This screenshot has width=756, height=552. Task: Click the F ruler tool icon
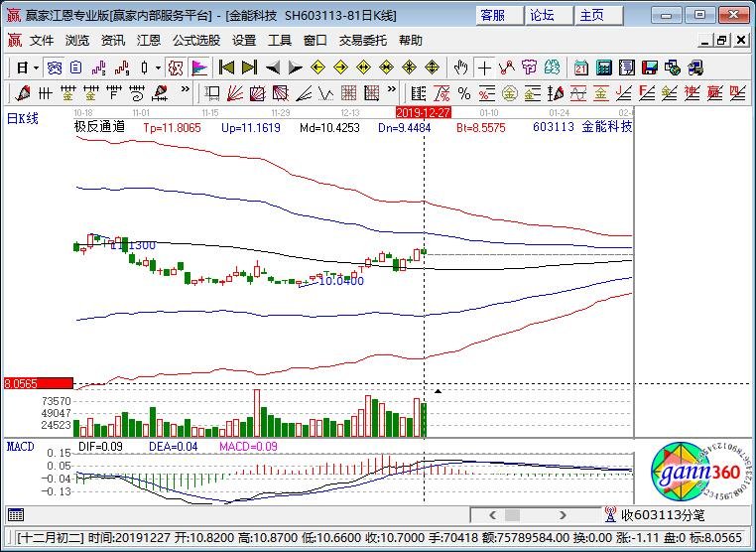(x=114, y=92)
